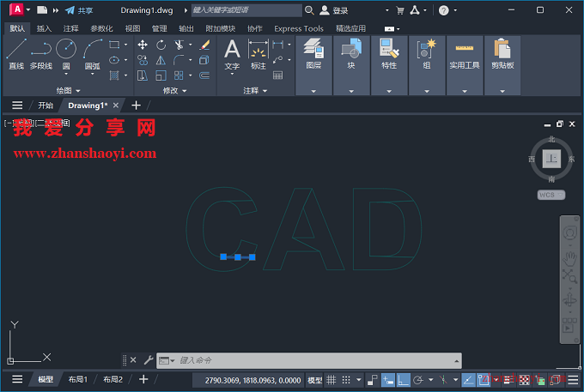Activate the Array tool

tap(179, 75)
